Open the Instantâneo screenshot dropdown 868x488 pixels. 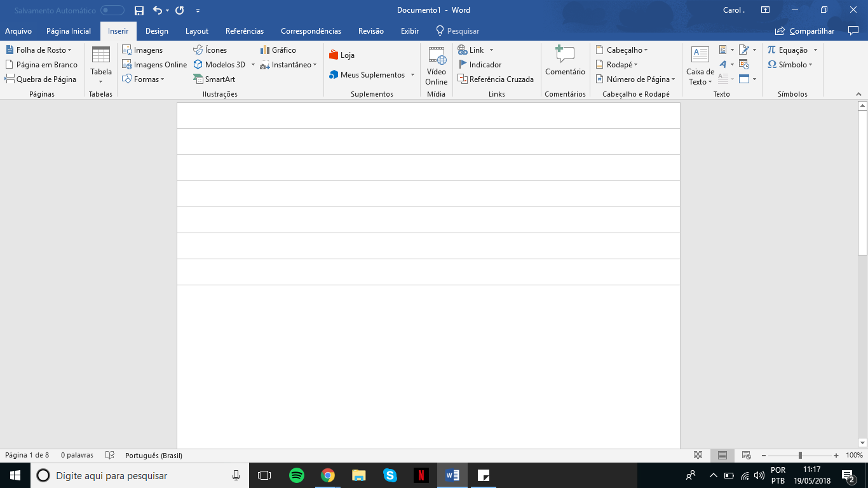click(288, 64)
